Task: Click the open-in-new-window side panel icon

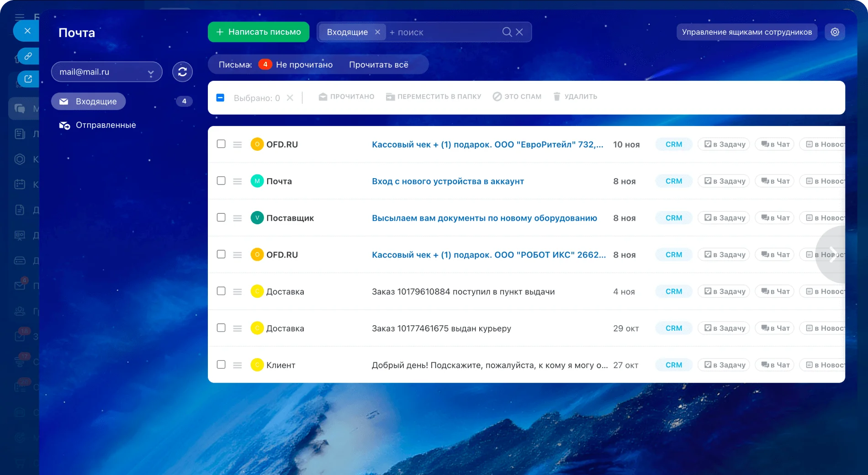Action: [28, 79]
